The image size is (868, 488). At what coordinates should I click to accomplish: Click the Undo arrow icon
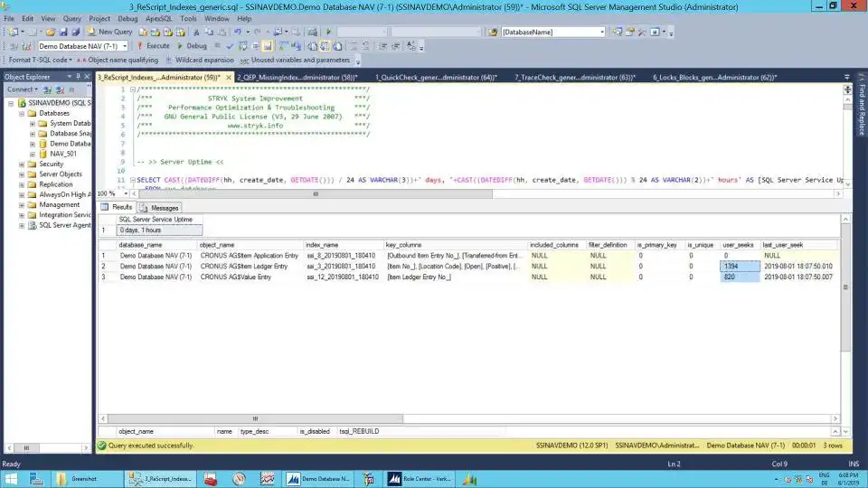coord(238,33)
